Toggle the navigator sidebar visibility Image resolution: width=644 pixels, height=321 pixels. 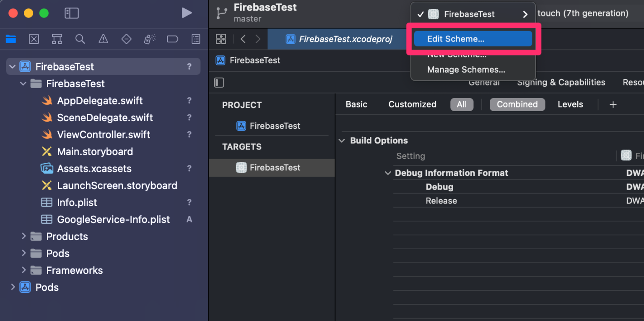point(72,13)
